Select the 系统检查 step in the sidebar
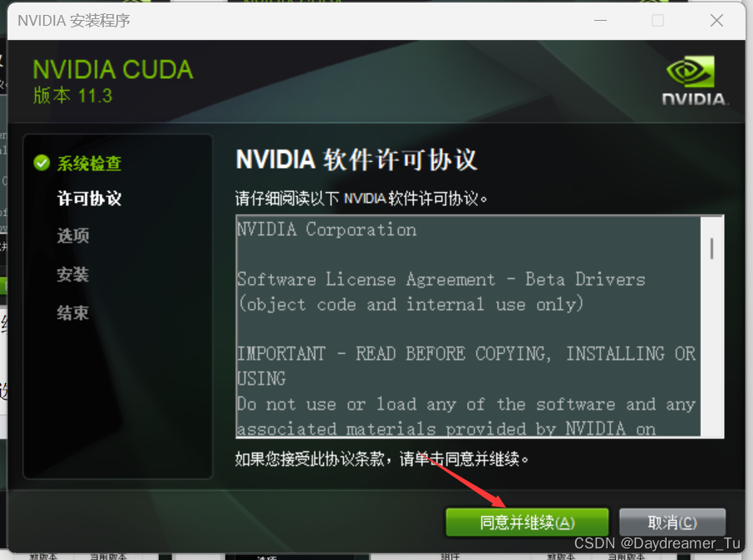The height and width of the screenshot is (560, 753). 89,164
